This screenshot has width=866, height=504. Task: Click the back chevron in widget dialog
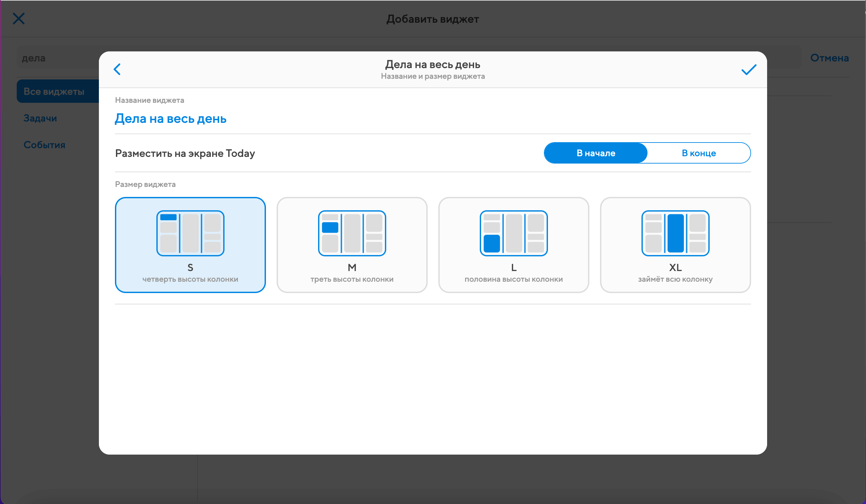pos(117,69)
